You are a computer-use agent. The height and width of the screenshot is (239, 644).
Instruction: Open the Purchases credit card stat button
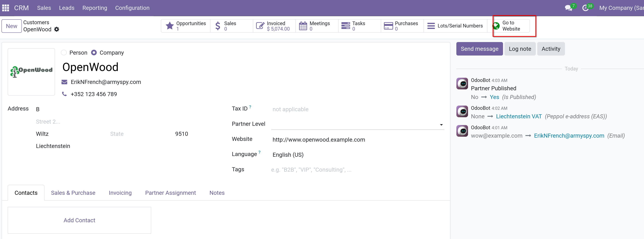pyautogui.click(x=402, y=26)
